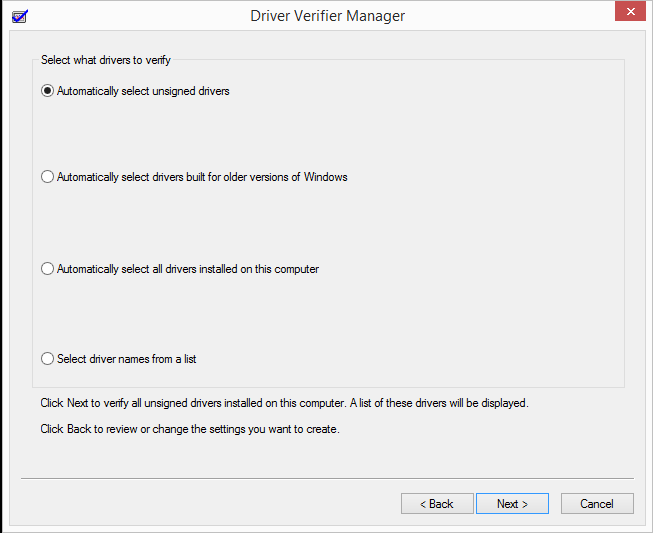Image resolution: width=653 pixels, height=533 pixels.
Task: Go to the previous page with Back
Action: (x=436, y=504)
